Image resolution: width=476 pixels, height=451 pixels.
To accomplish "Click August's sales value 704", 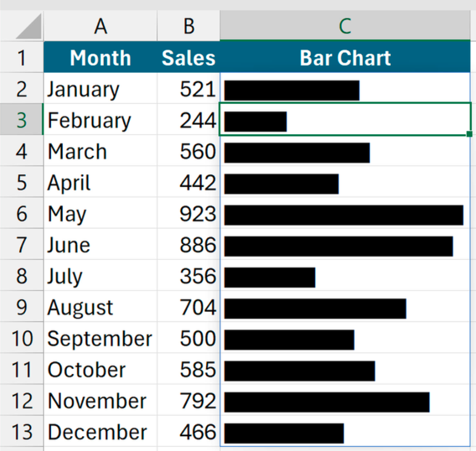I will click(189, 308).
